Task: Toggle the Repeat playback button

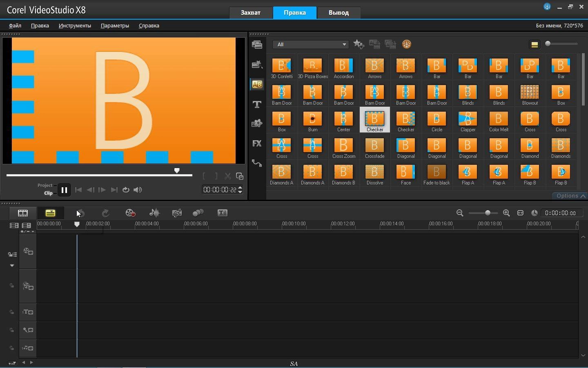Action: (126, 190)
